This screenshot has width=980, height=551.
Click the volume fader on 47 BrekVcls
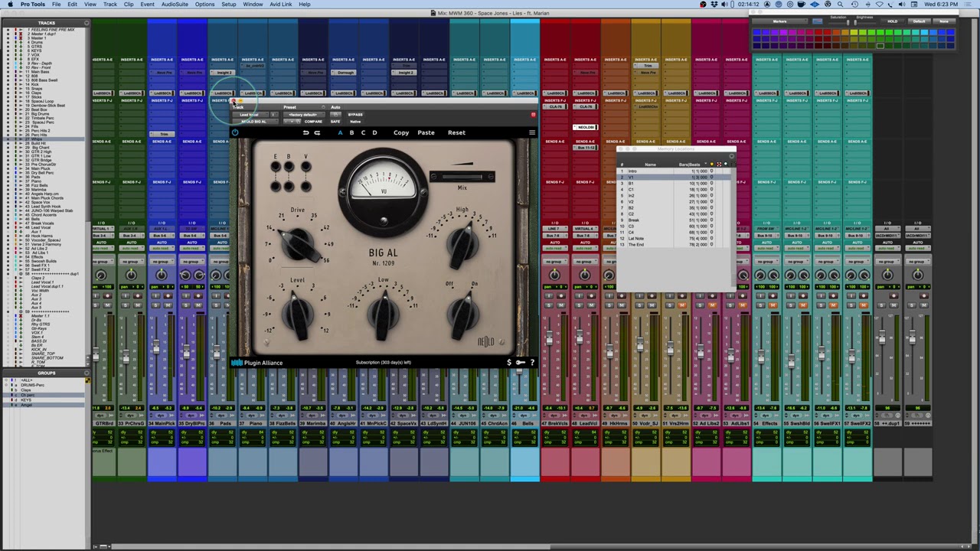549,338
